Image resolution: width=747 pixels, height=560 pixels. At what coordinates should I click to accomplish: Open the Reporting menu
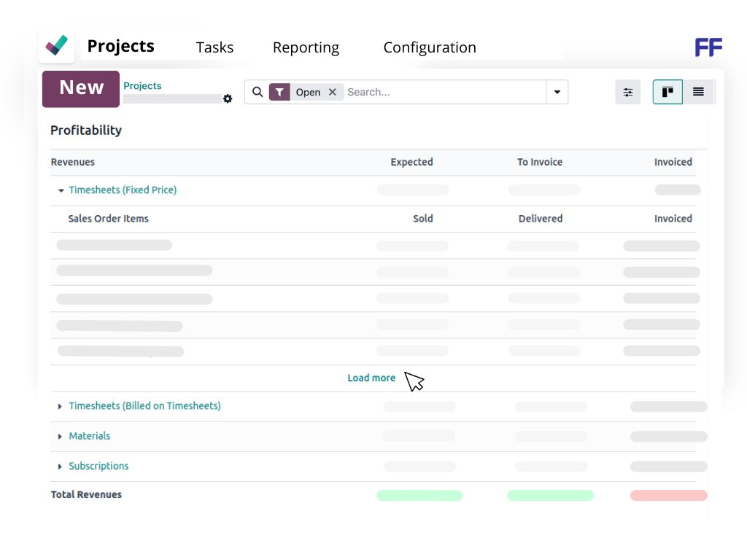(x=306, y=47)
